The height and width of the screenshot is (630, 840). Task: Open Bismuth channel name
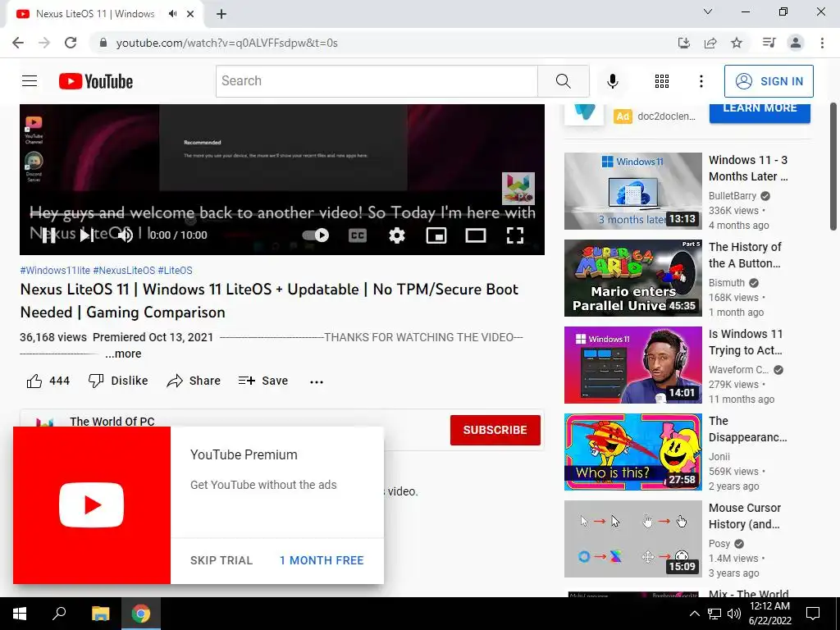tap(727, 282)
